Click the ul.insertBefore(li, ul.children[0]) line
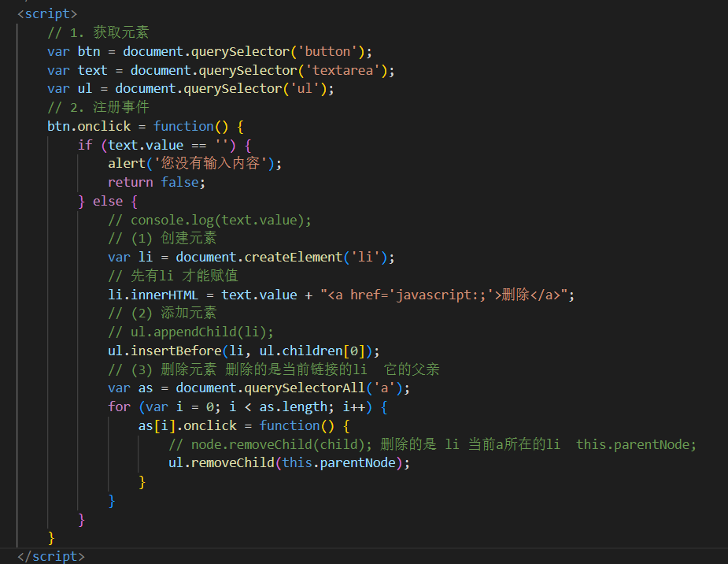The height and width of the screenshot is (564, 728). (244, 351)
